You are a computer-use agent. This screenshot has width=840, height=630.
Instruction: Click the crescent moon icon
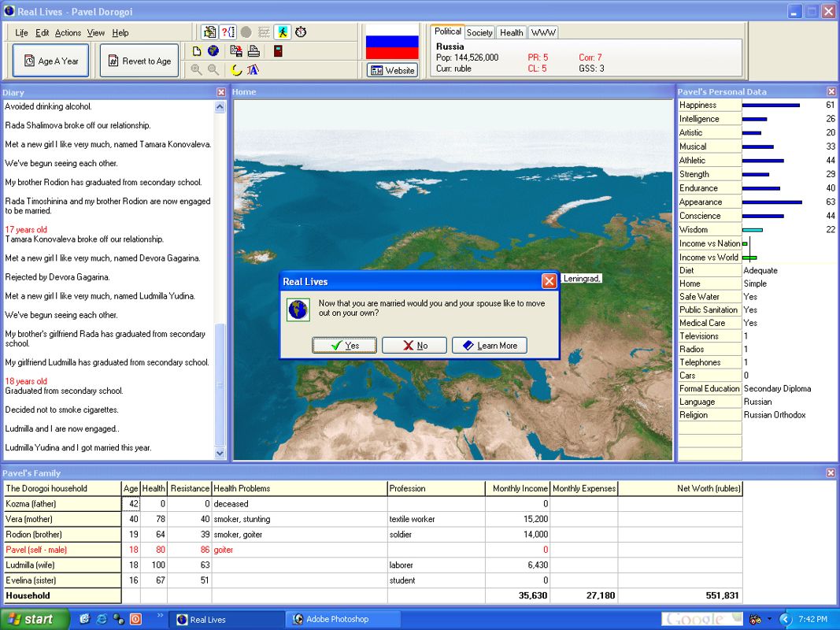pyautogui.click(x=235, y=69)
